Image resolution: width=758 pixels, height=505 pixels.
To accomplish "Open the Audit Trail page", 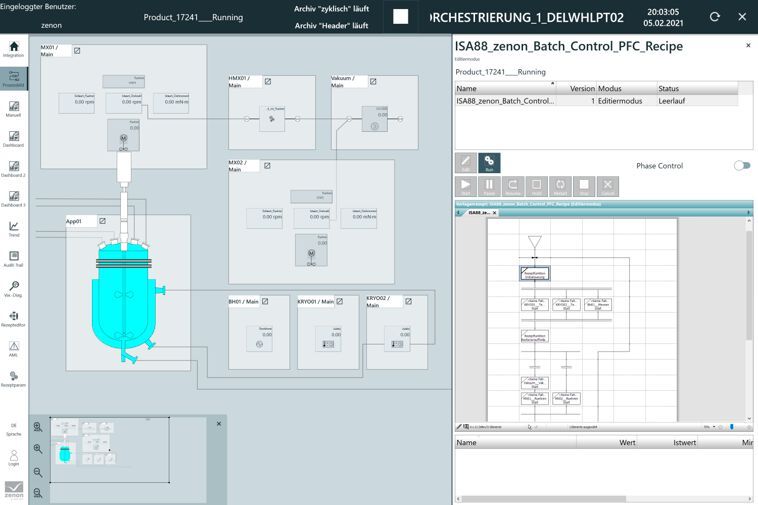I will [x=14, y=259].
